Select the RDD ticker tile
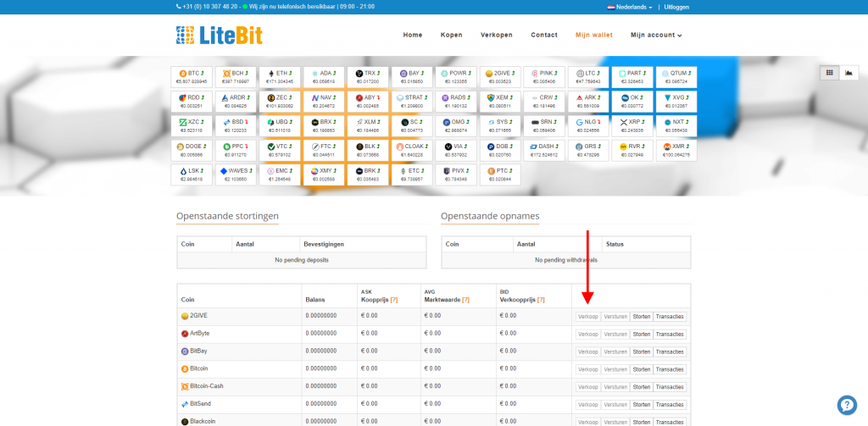Viewport: 868px width, 426px height. [x=192, y=102]
